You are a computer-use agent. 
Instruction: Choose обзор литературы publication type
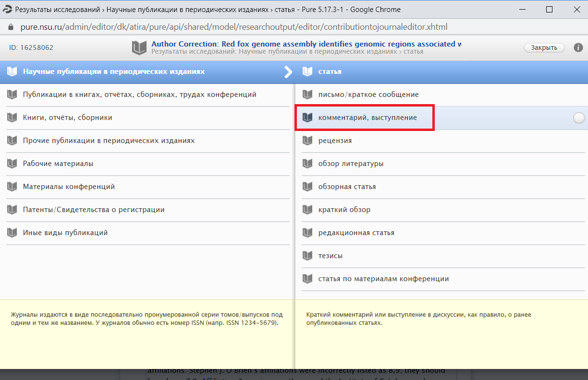pos(351,164)
